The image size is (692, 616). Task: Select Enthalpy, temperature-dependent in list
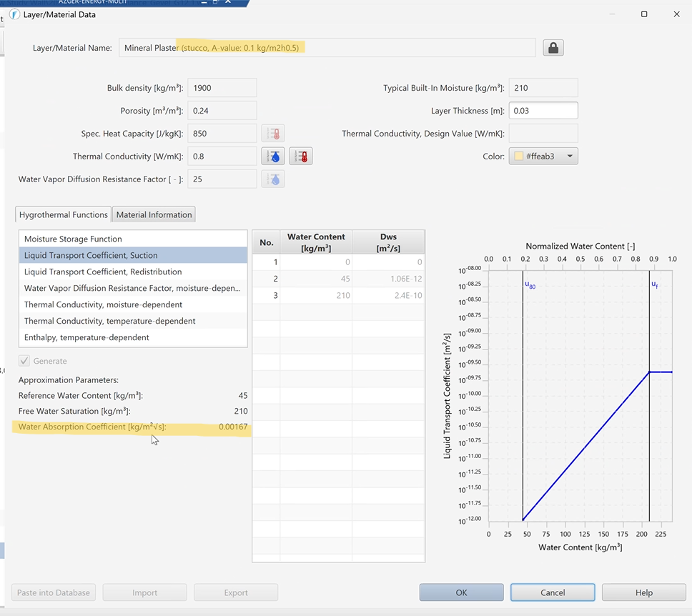(86, 338)
